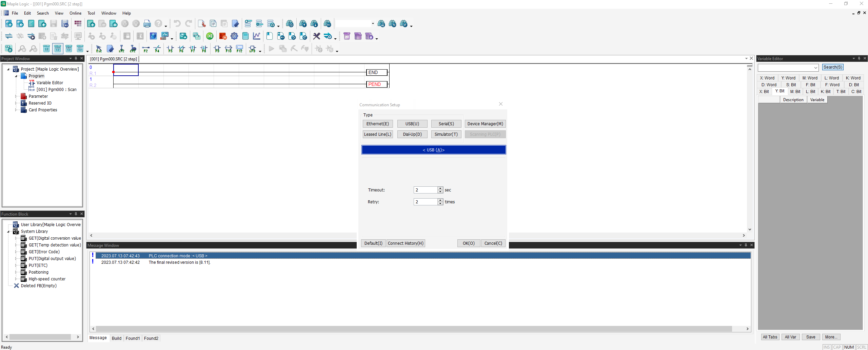
Task: Click inside the Retry value field
Action: [x=426, y=202]
